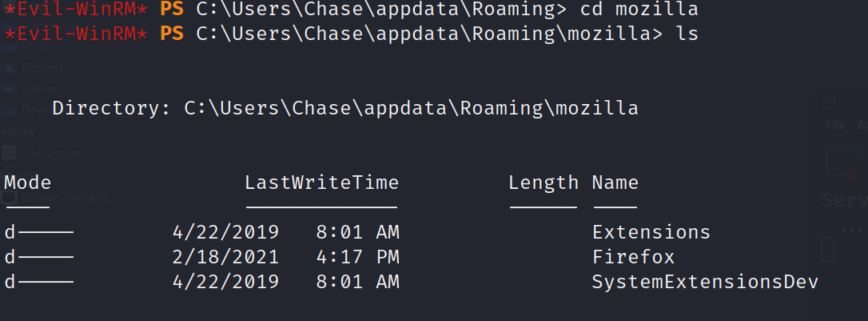The width and height of the screenshot is (868, 321).
Task: Click the Length column header
Action: coord(543,183)
